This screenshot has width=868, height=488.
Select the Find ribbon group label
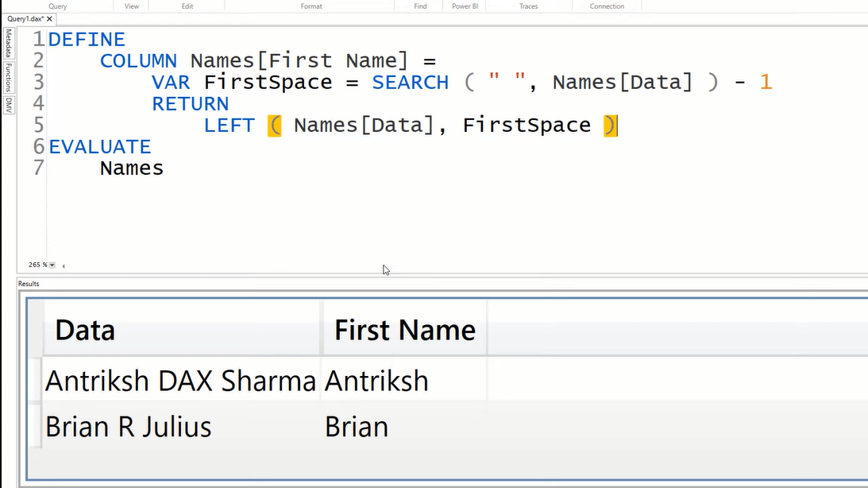[x=420, y=6]
